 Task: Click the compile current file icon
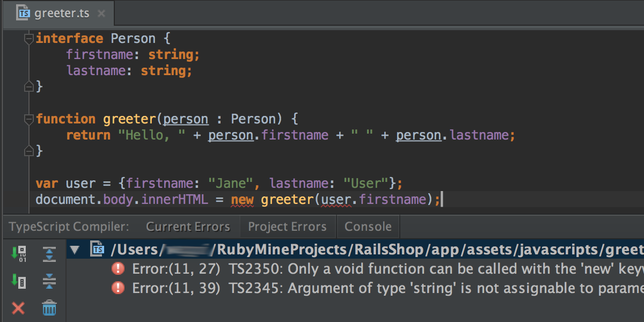tap(19, 281)
